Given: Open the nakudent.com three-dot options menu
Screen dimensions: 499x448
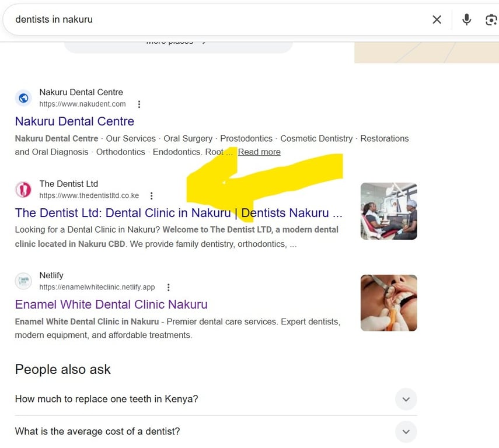Looking at the screenshot, I should (x=139, y=104).
